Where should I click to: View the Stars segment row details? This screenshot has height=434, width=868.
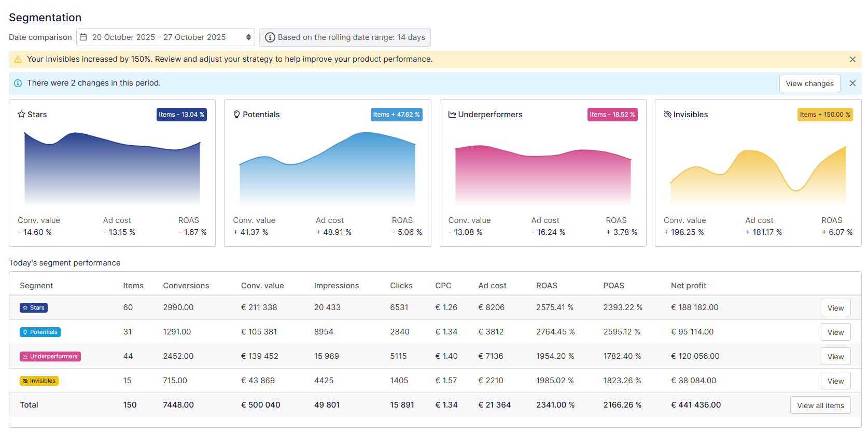(x=835, y=308)
